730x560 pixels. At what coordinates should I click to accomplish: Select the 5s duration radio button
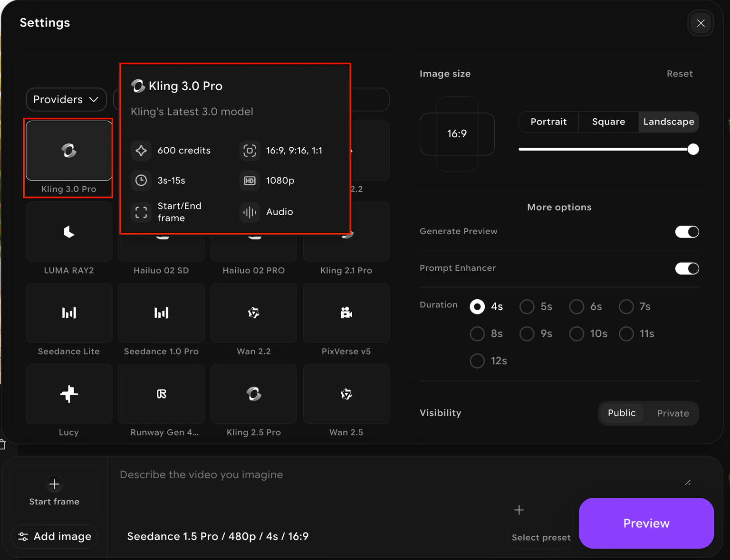click(527, 307)
